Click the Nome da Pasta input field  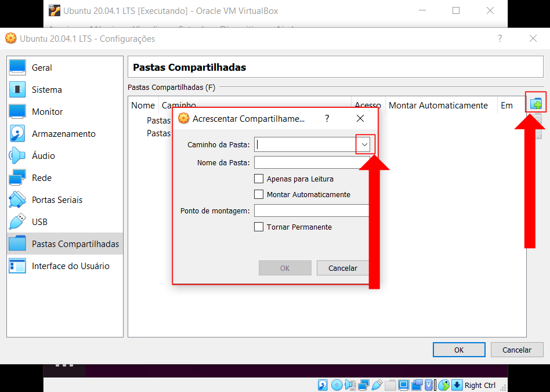click(x=312, y=163)
